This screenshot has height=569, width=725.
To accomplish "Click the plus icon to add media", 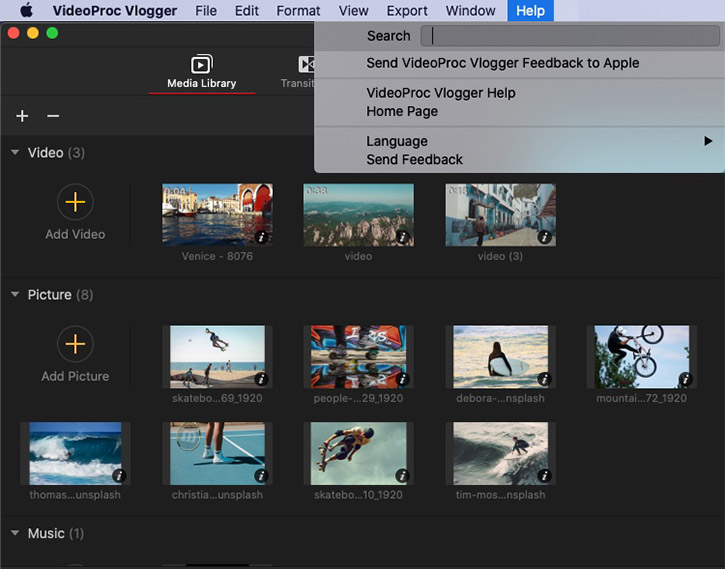I will click(x=22, y=116).
